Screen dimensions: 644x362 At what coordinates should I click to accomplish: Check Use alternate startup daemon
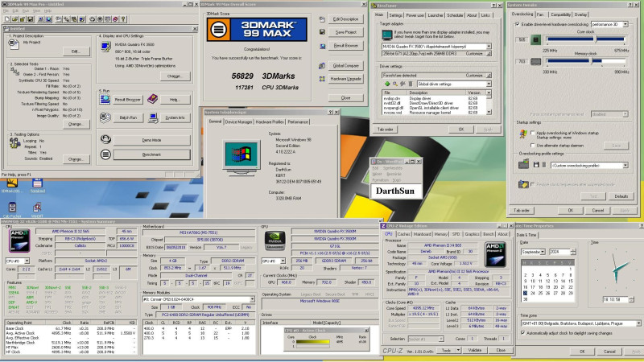coord(533,146)
